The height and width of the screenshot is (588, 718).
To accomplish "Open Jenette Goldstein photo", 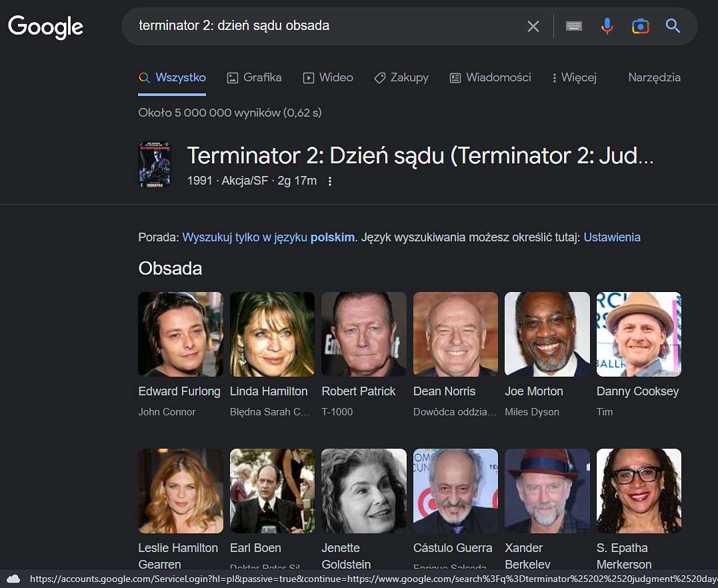I will point(363,491).
